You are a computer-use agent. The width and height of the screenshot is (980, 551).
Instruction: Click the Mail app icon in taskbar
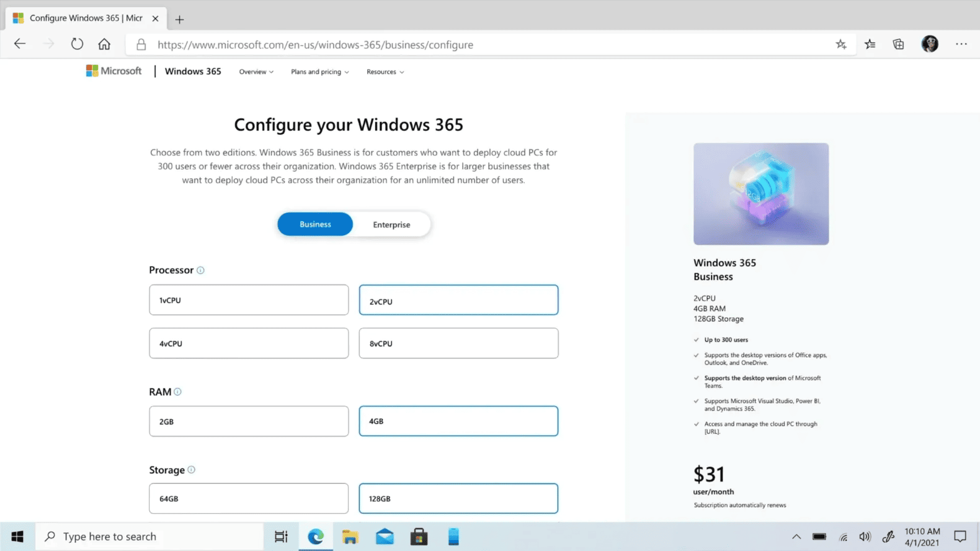(384, 536)
